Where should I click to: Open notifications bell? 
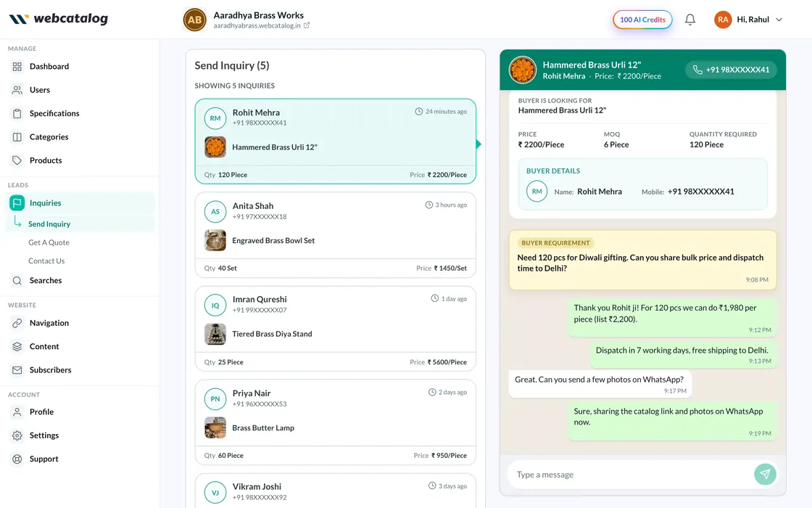click(x=689, y=20)
